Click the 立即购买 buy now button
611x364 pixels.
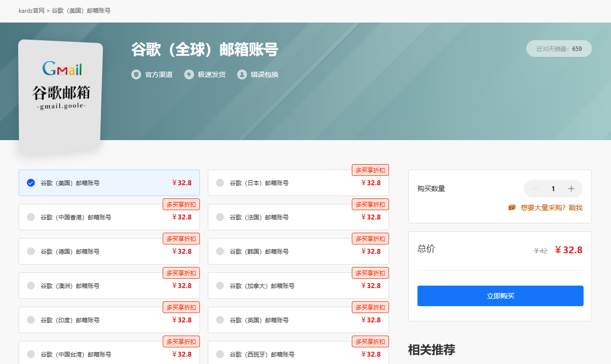500,296
